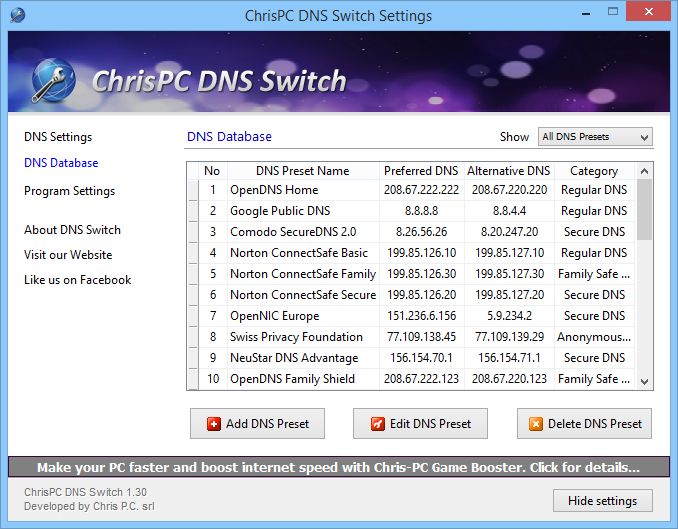Click the Alternative DNS column header

point(508,171)
